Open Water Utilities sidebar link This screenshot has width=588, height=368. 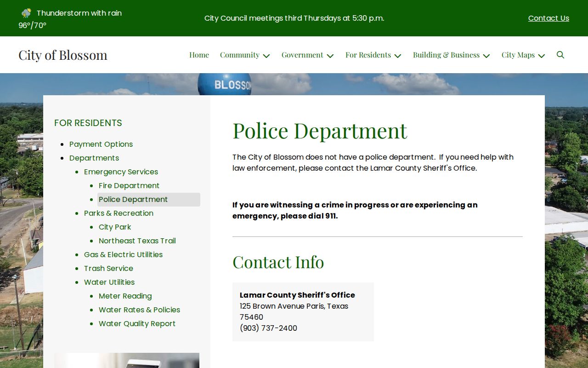point(109,282)
